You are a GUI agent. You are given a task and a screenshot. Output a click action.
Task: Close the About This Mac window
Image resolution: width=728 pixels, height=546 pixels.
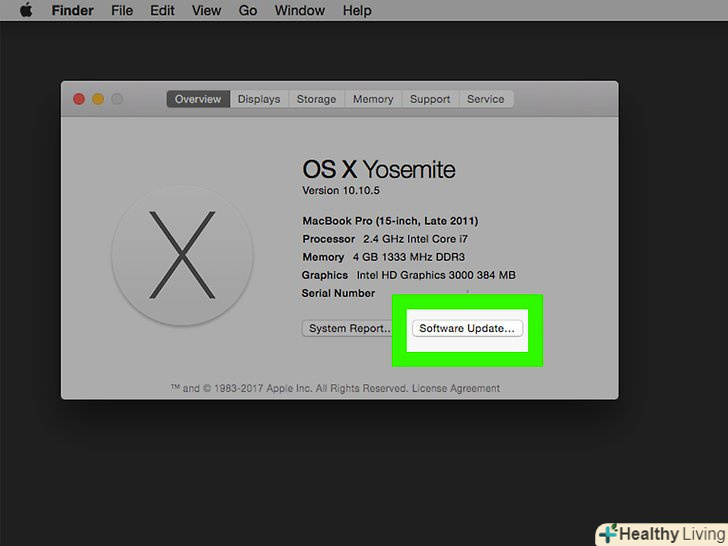tap(79, 99)
